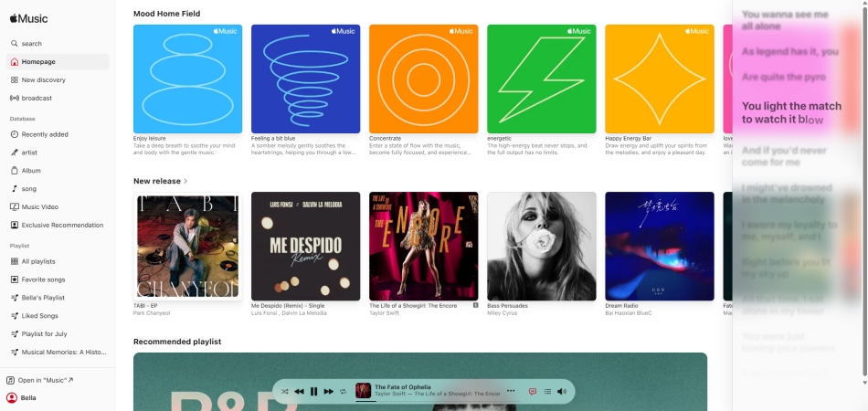868x411 pixels.
Task: Click the volume speaker icon
Action: coord(562,391)
